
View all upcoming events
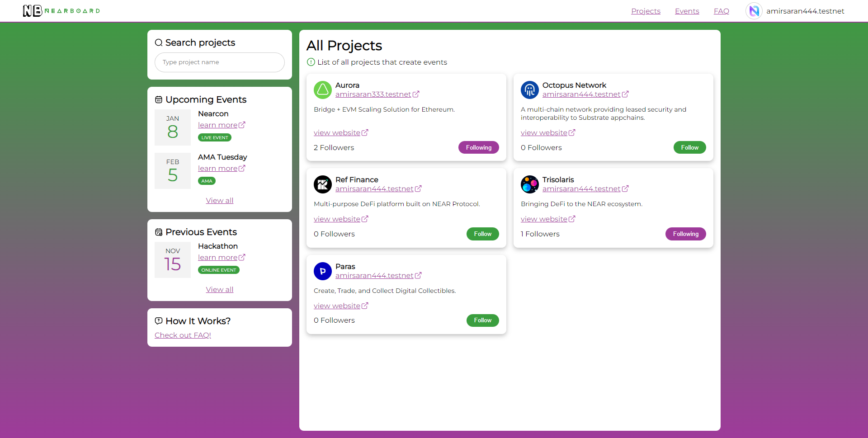pos(220,200)
